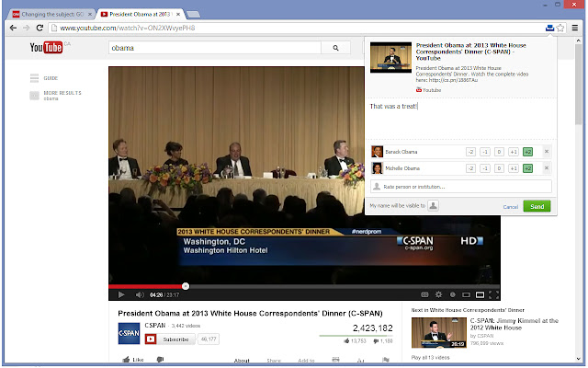
Task: Rate Barack Obama with +2
Action: pyautogui.click(x=528, y=151)
